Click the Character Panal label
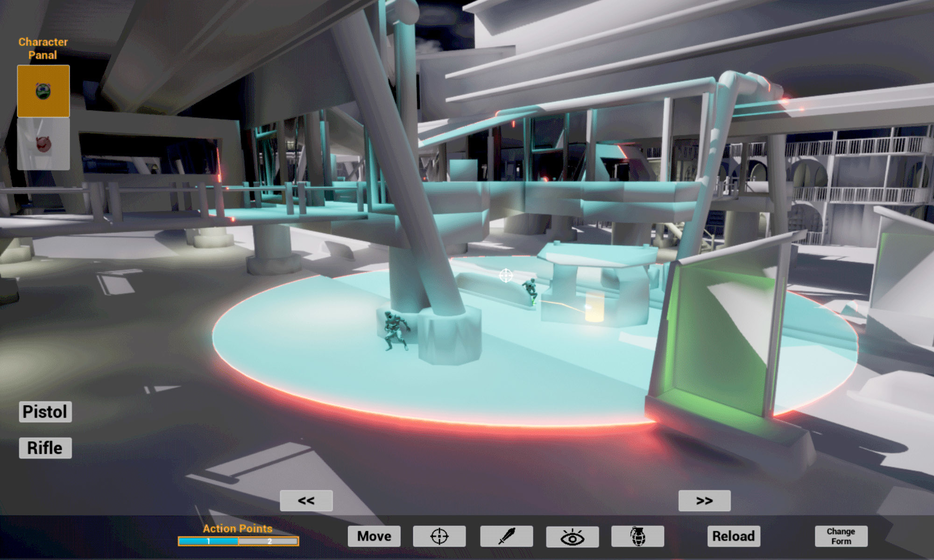This screenshot has width=934, height=560. [43, 49]
